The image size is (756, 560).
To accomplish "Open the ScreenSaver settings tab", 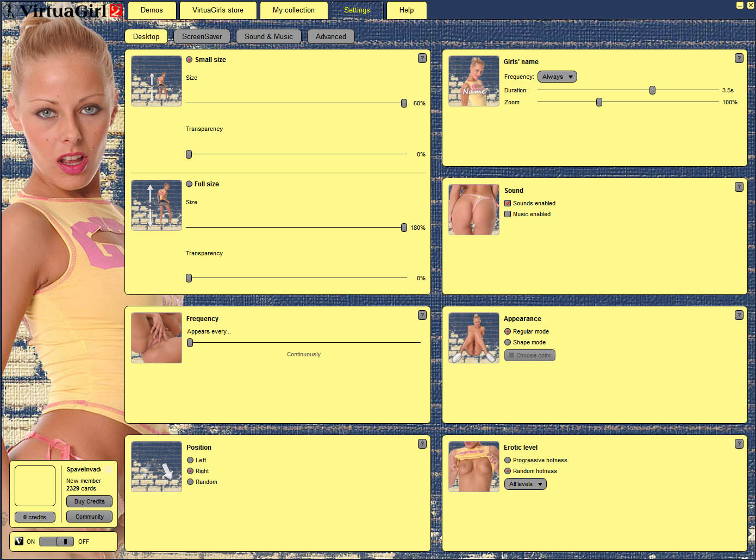I will tap(202, 36).
